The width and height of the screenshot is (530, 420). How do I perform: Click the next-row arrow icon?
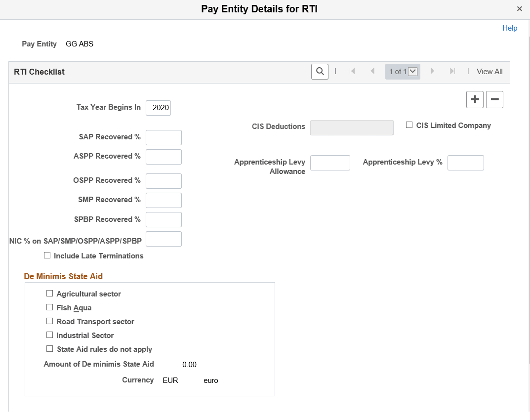click(432, 71)
